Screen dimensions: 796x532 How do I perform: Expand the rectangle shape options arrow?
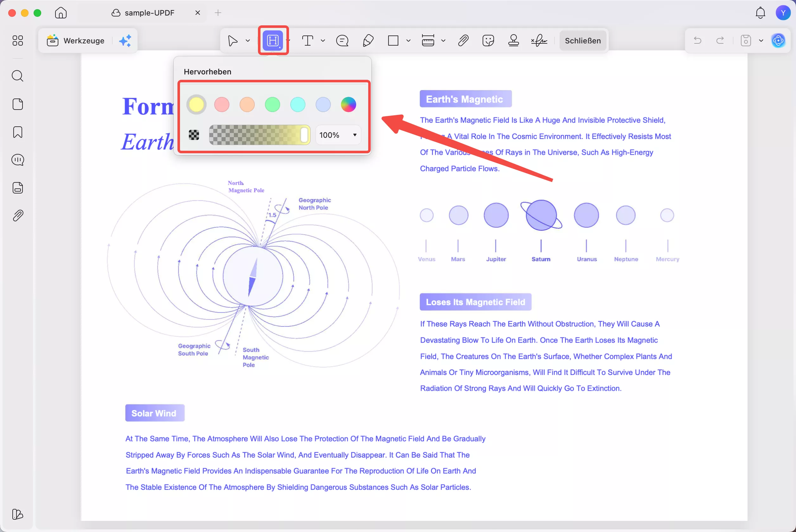click(408, 41)
